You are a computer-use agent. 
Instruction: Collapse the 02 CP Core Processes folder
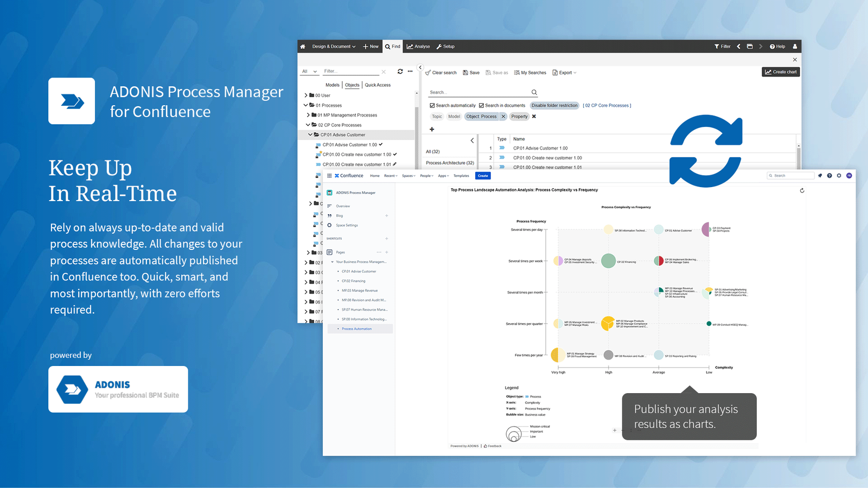308,125
